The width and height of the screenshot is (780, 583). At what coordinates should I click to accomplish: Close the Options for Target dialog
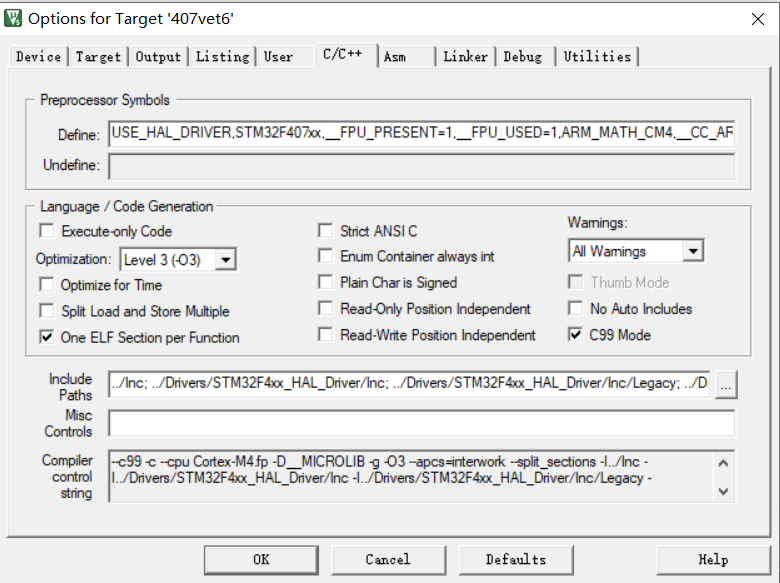point(758,19)
